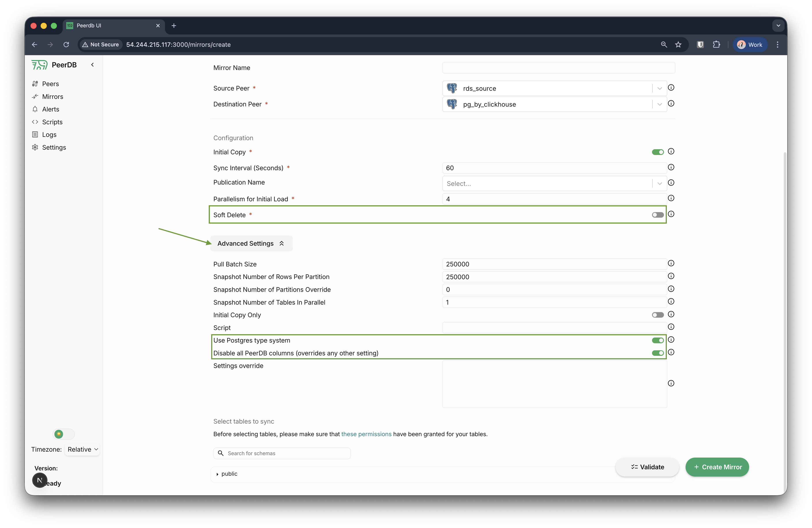The image size is (812, 528).
Task: Toggle the light/dark theme switch
Action: [x=64, y=434]
